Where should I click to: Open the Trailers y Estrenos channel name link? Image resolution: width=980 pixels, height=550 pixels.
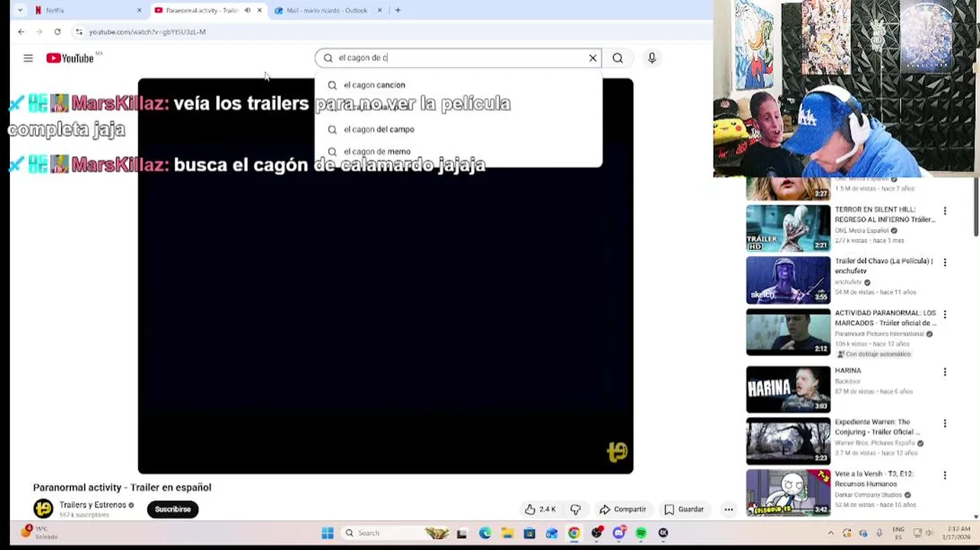tap(92, 505)
